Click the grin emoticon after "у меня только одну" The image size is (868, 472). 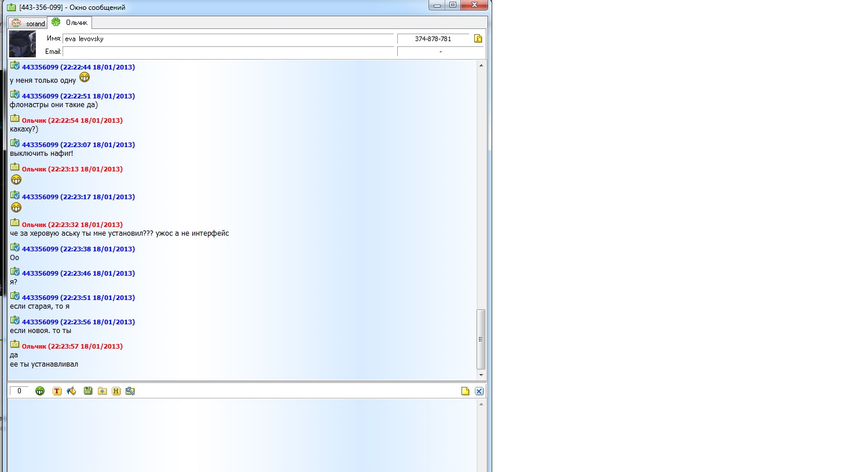[x=85, y=77]
